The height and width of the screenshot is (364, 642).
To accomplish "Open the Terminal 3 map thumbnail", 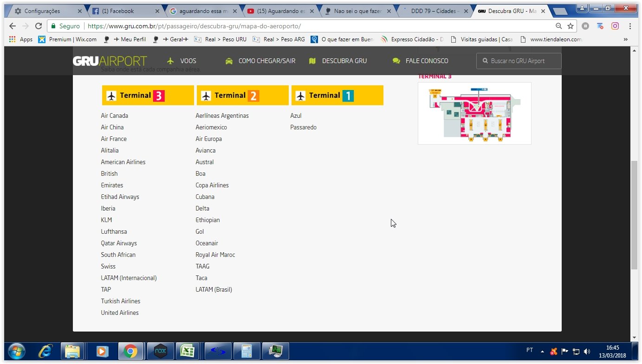I will tap(474, 113).
